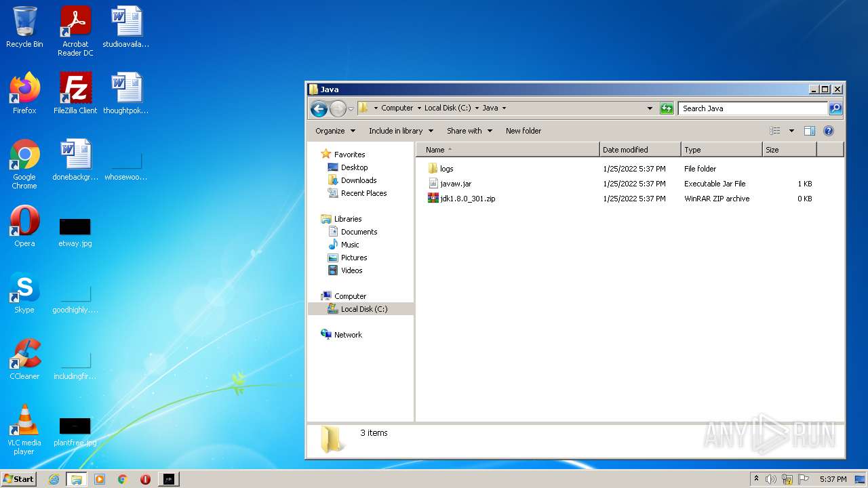Click the search magnifier icon
Viewport: 868px width, 488px height.
click(x=835, y=108)
